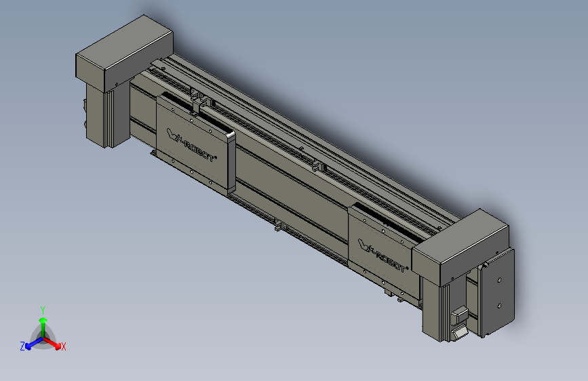Select the top-left end housing cover
This screenshot has height=381, width=588.
click(x=124, y=53)
